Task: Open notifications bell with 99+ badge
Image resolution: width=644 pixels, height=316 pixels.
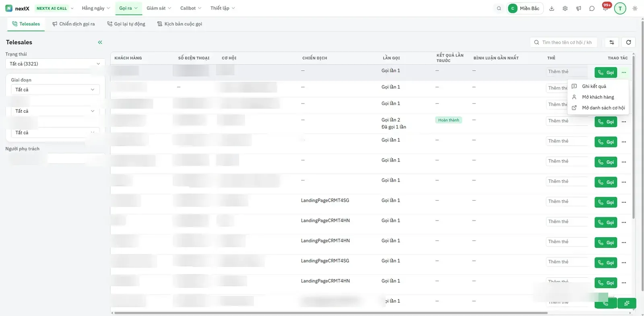Action: (x=605, y=8)
